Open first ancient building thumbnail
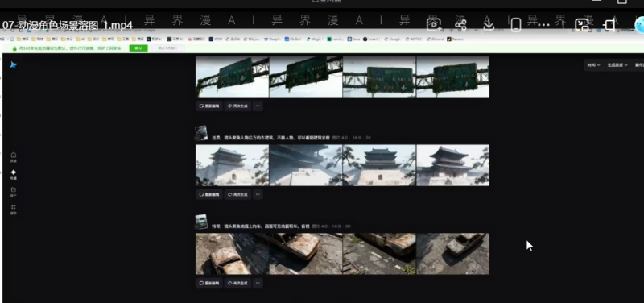Screen dimensions: 644x303 pyautogui.click(x=232, y=165)
